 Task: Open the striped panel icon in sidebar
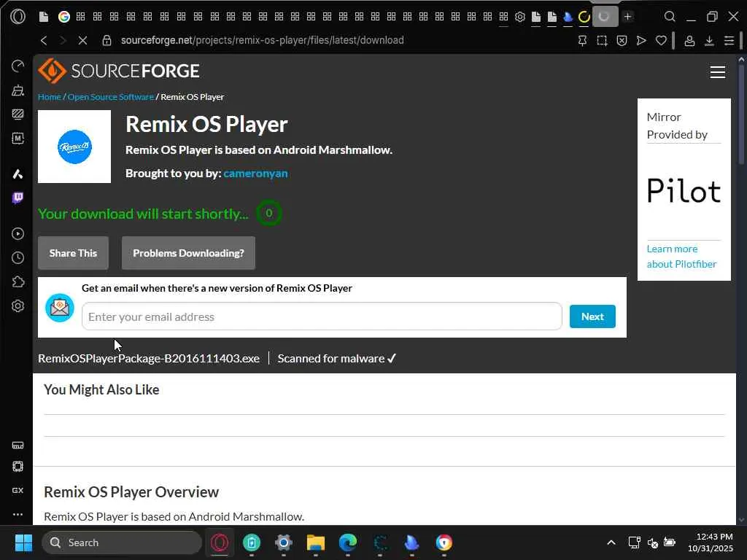pyautogui.click(x=18, y=114)
